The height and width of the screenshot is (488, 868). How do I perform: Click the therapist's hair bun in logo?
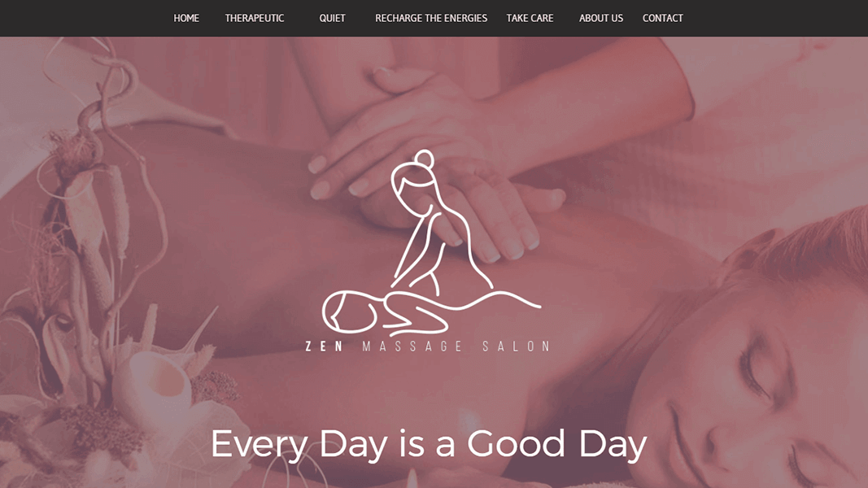click(x=424, y=159)
